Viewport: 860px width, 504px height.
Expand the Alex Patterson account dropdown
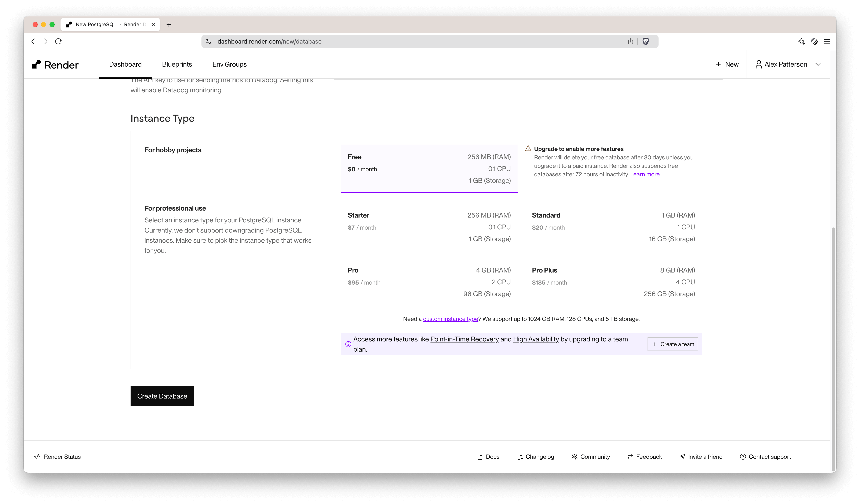[818, 64]
